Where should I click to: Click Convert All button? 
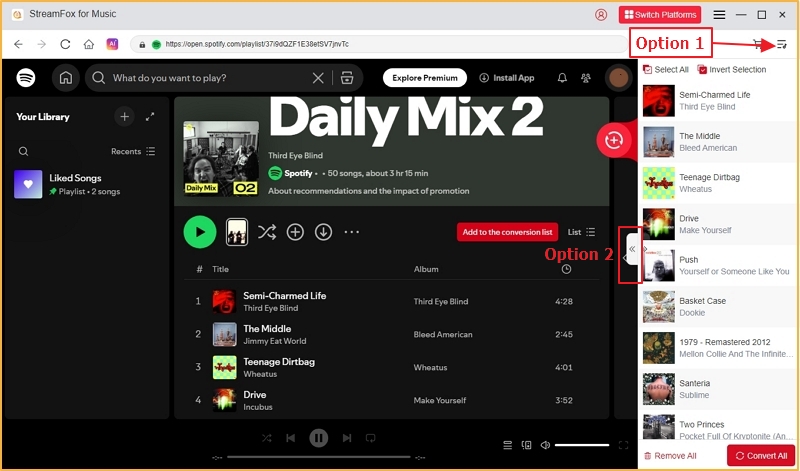click(761, 456)
